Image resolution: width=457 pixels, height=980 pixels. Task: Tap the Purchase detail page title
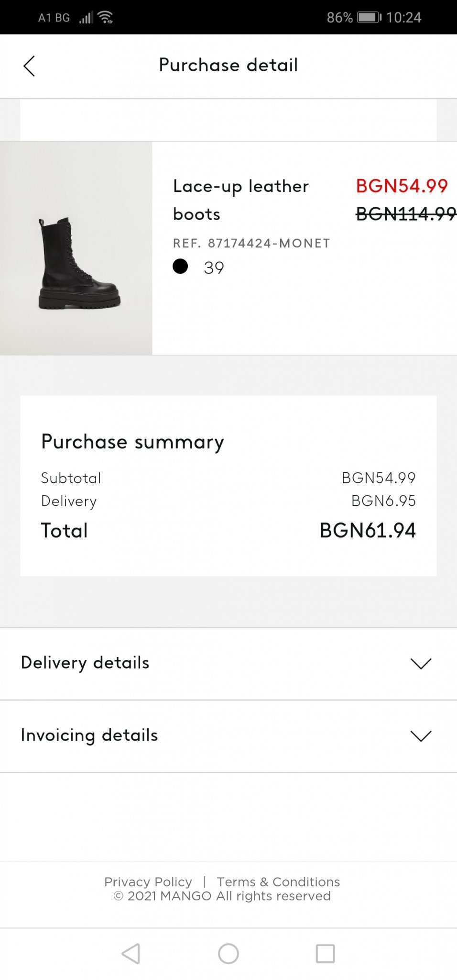228,65
